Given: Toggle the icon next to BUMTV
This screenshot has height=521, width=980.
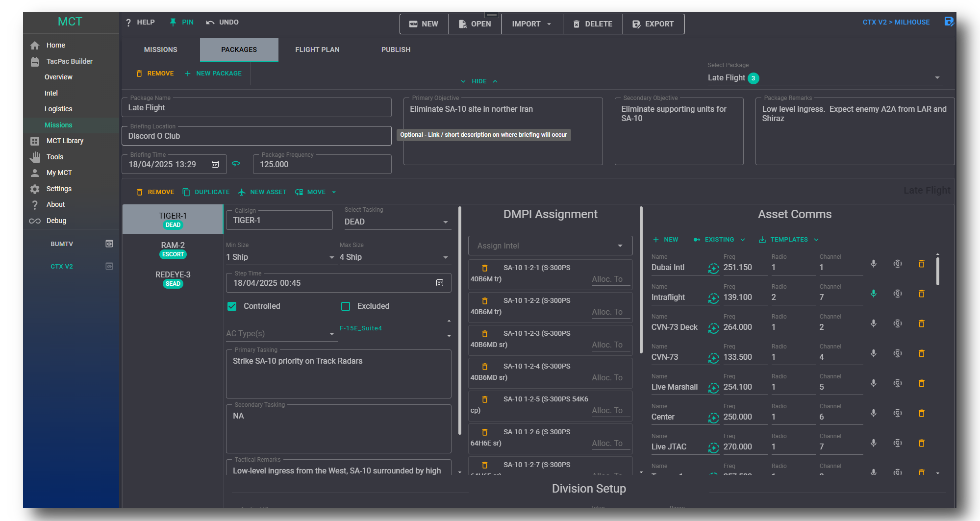Looking at the screenshot, I should 109,244.
